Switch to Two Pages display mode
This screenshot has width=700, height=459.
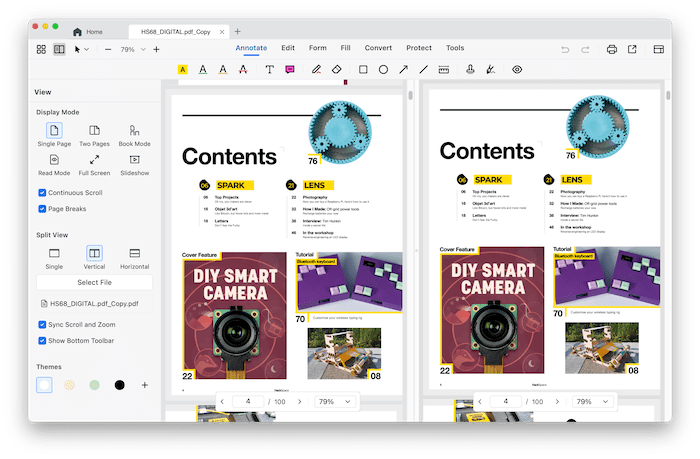click(x=94, y=132)
